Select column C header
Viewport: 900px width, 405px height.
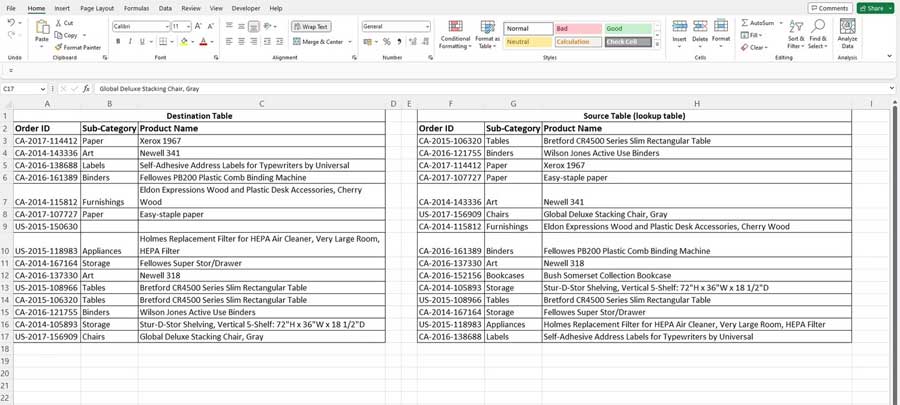click(262, 104)
